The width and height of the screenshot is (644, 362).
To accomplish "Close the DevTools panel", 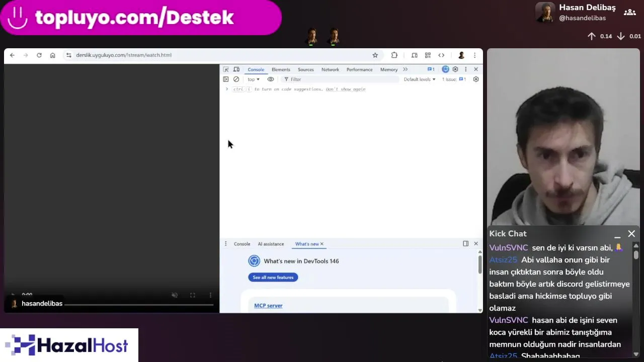I will [x=476, y=69].
